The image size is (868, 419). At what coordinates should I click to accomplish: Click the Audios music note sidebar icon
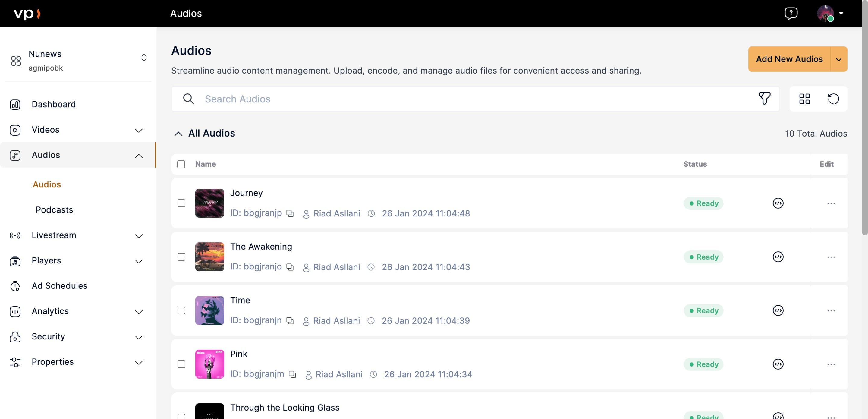15,155
